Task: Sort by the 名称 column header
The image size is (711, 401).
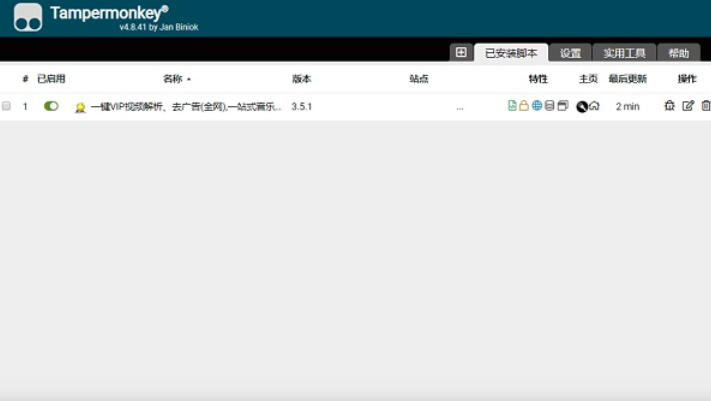Action: (x=173, y=79)
